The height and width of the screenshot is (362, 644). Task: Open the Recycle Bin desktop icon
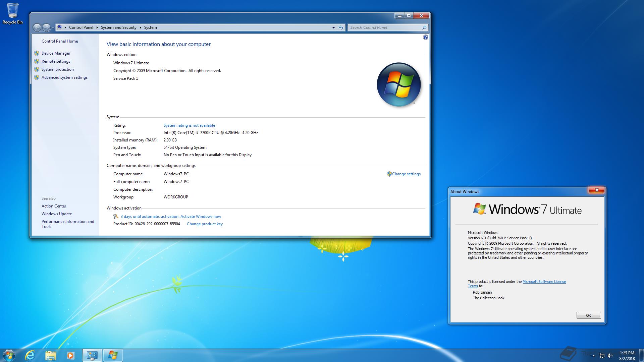click(x=13, y=13)
